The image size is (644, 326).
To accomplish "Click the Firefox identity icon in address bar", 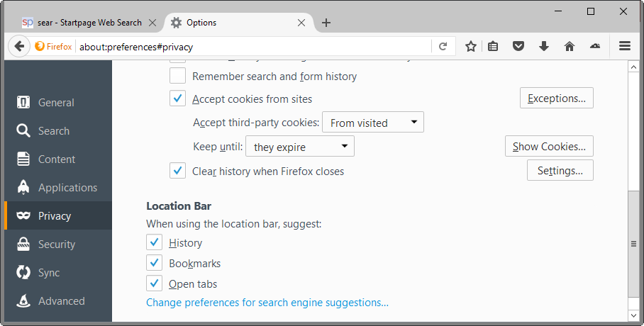I will 40,46.
